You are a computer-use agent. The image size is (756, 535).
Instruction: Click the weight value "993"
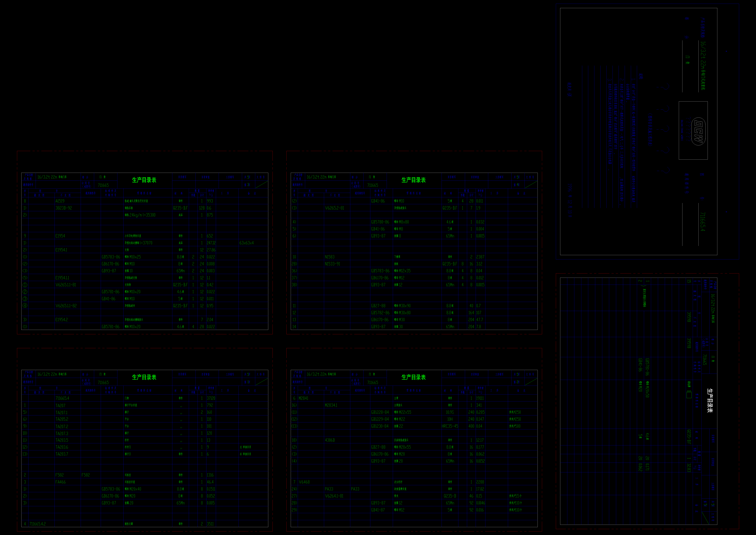click(x=210, y=201)
